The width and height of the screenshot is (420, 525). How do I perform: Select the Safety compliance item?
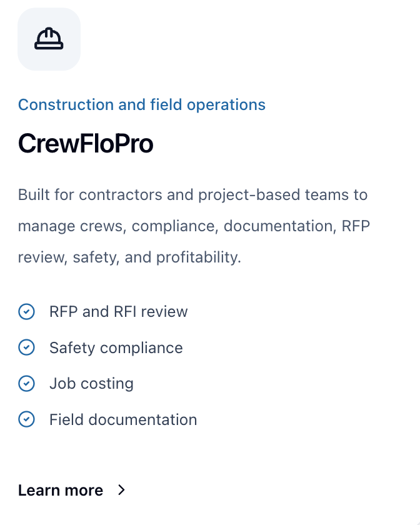tap(116, 347)
